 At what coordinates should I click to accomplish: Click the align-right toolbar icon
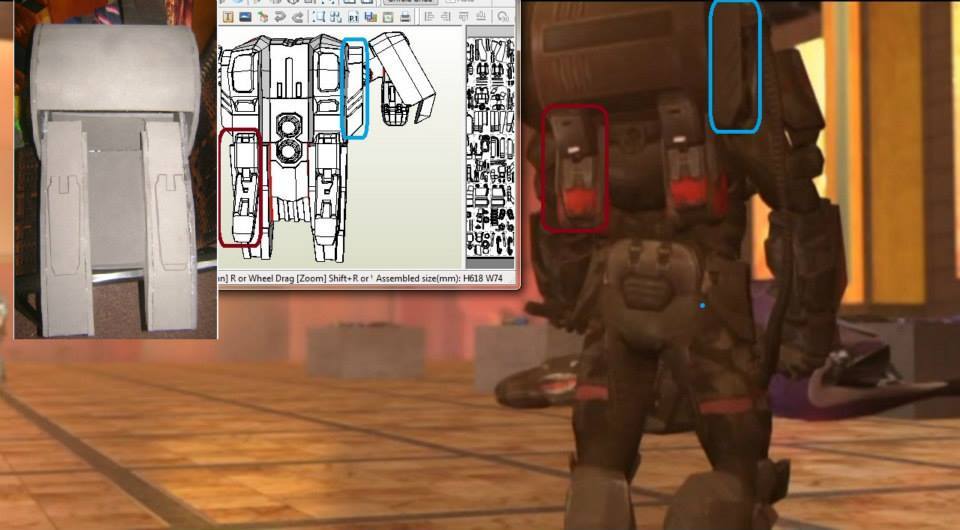446,17
